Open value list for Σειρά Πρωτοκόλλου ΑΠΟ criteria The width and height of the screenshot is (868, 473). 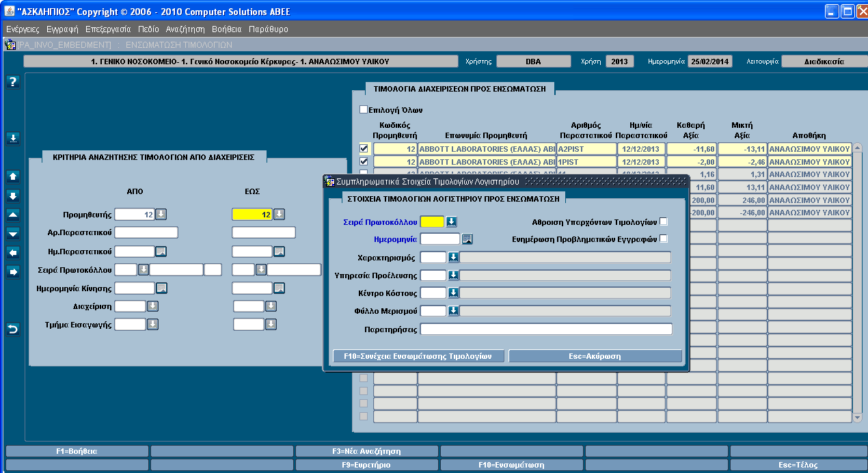click(x=144, y=270)
